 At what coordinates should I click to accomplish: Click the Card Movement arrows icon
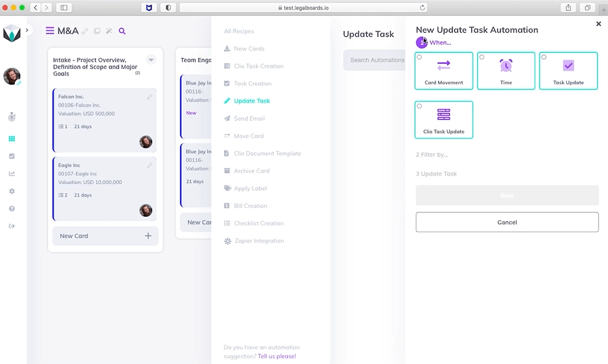[444, 65]
